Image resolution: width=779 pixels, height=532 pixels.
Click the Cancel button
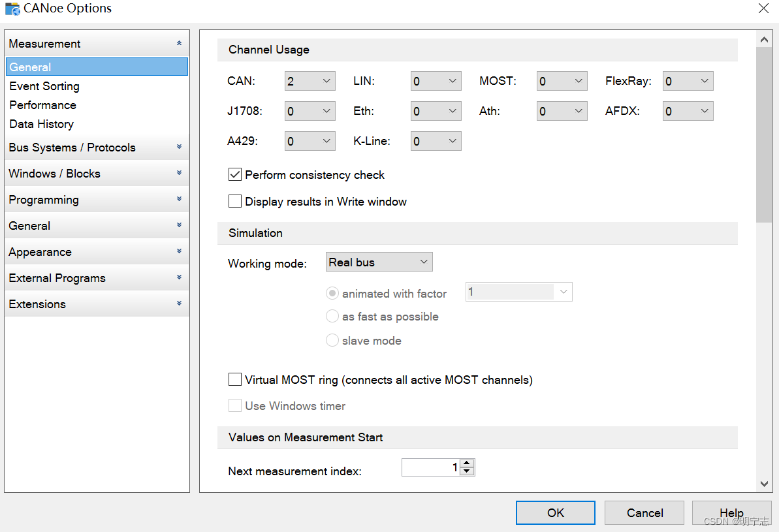(644, 512)
